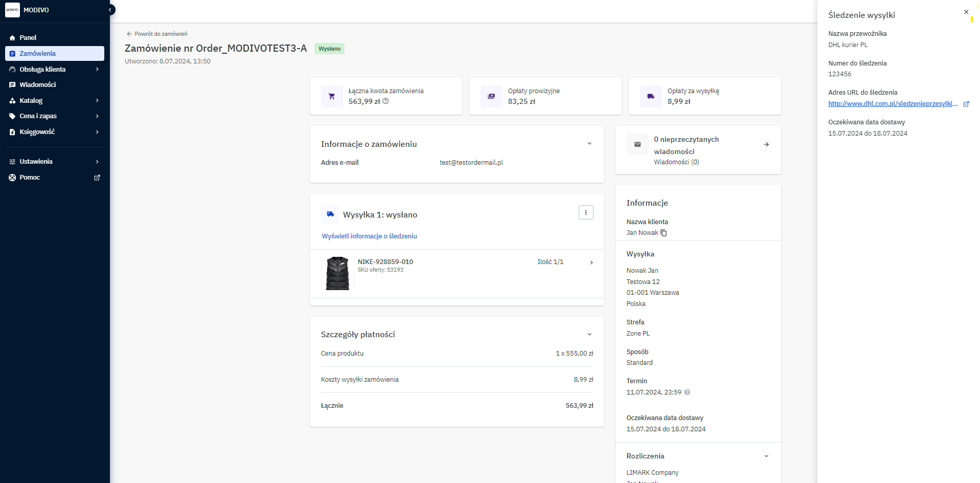This screenshot has width=980, height=483.
Task: Click Księgowość document icon
Action: 12,132
